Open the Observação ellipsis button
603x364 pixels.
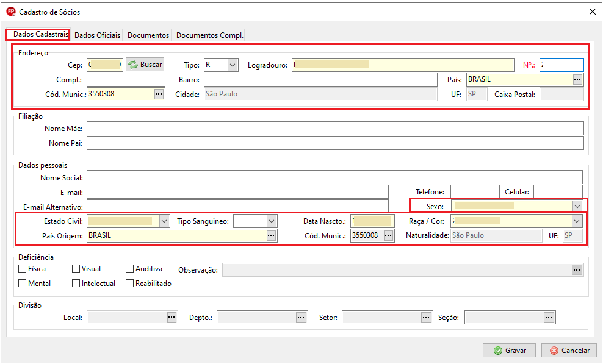point(577,270)
